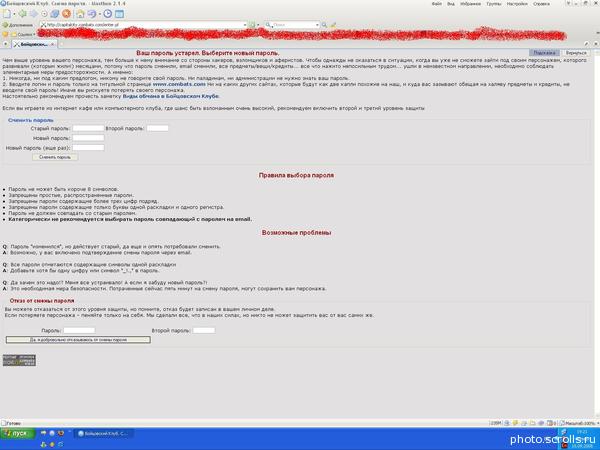Focus Второй пароль field in change section

157,129
